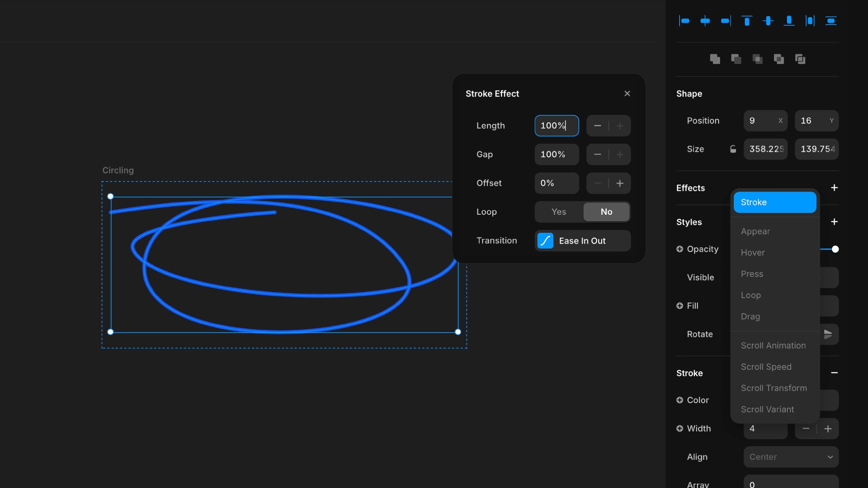Align selection to left edge
Viewport: 868px width, 488px height.
coord(684,21)
